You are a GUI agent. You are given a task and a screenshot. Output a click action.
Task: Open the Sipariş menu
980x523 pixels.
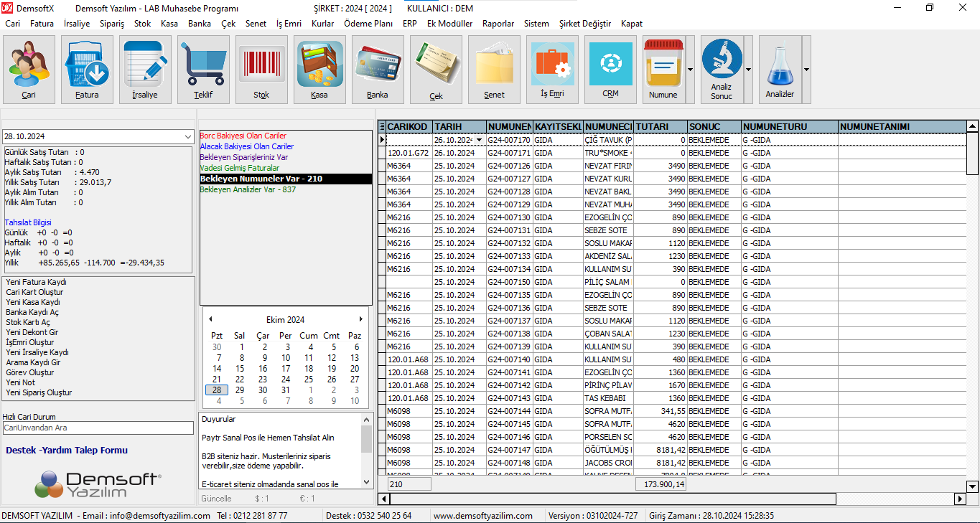coord(112,24)
